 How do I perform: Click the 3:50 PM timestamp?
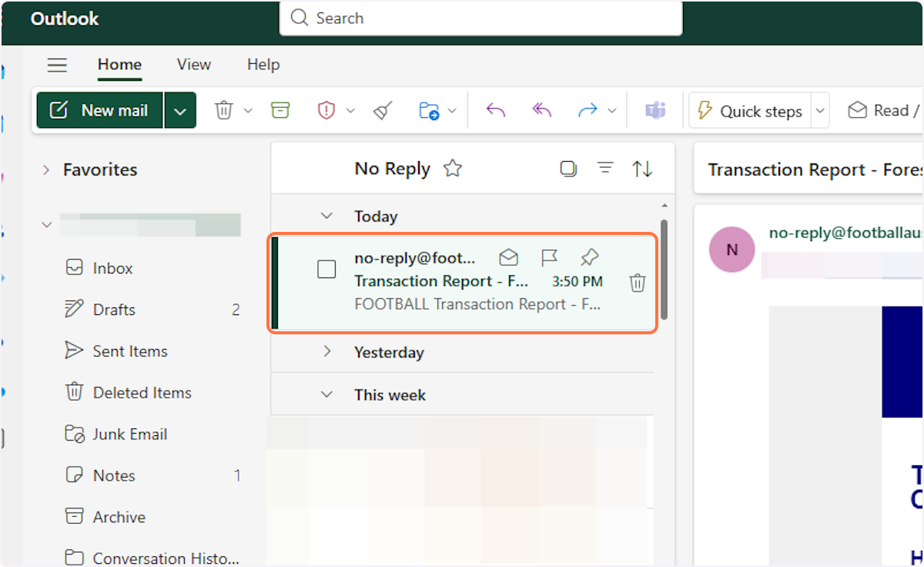[x=577, y=281]
